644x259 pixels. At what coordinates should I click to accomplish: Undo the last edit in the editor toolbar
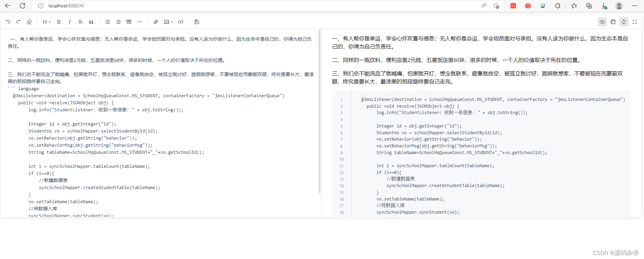(8, 22)
